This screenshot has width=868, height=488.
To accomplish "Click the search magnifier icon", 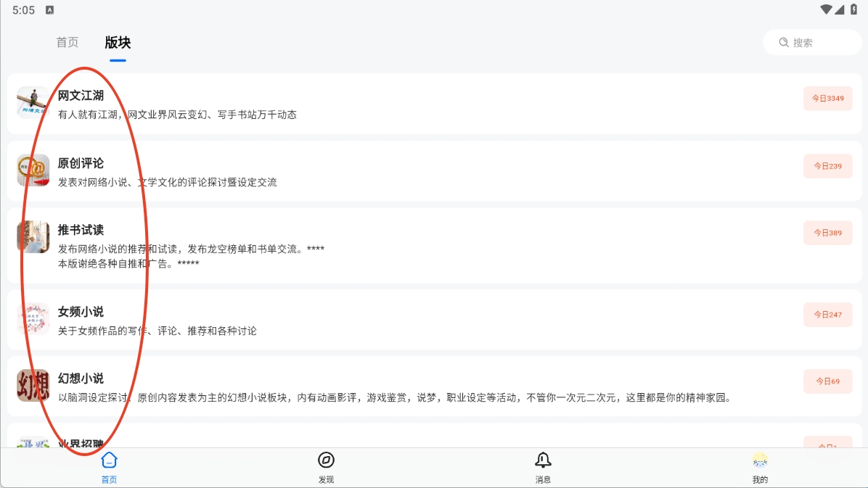I will click(784, 43).
